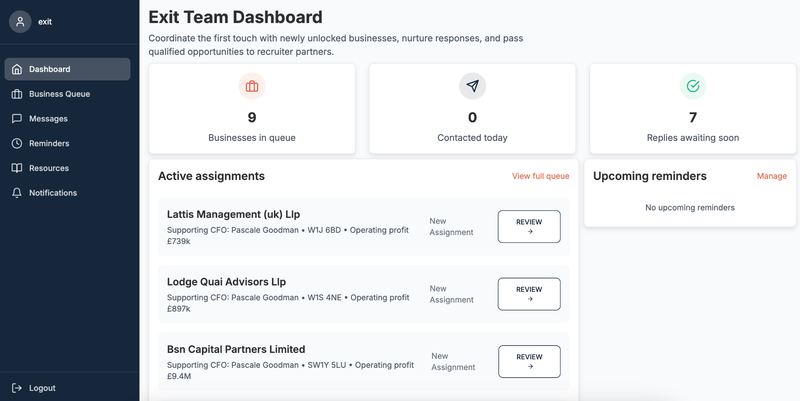Select the Replies awaiting soon card
800x401 pixels.
(693, 109)
